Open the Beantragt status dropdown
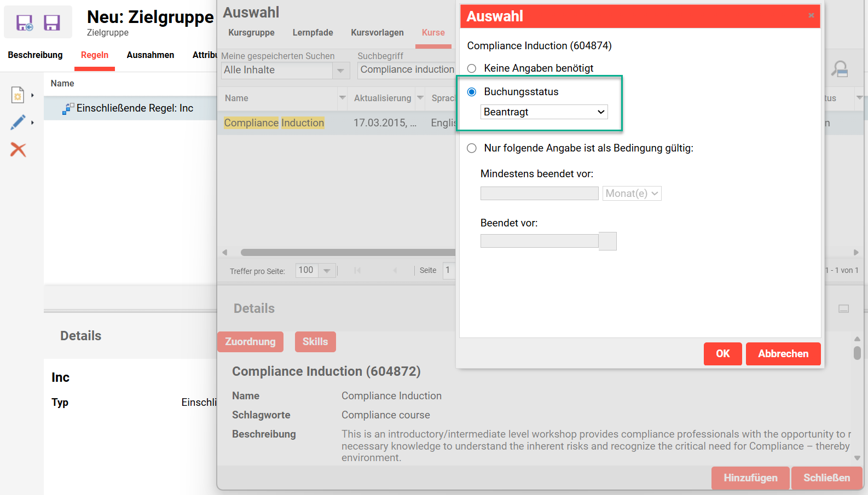 [x=544, y=112]
